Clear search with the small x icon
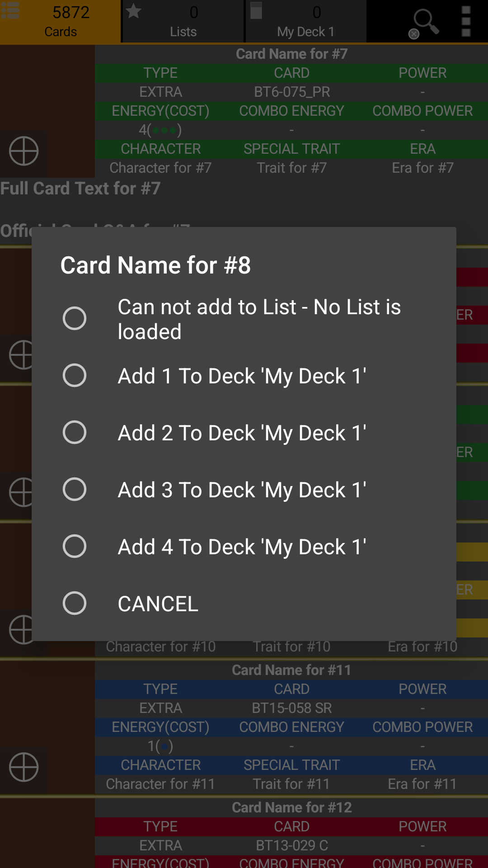 [x=413, y=34]
